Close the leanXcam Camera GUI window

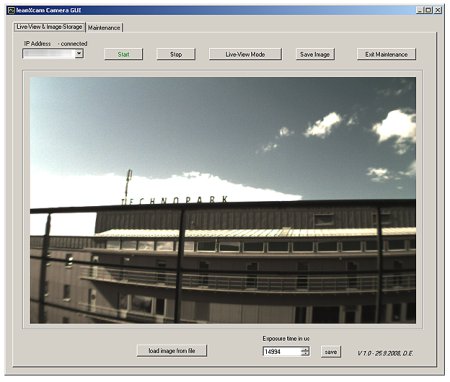438,10
